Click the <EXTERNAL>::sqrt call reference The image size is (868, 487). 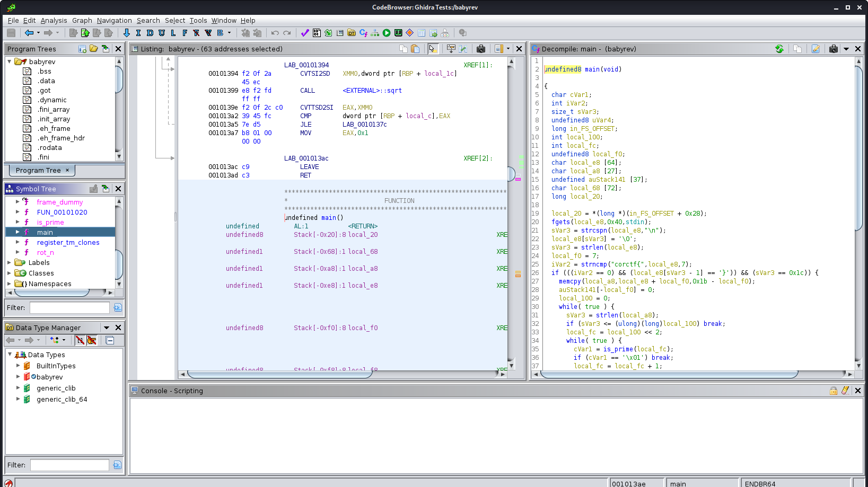[x=372, y=91]
